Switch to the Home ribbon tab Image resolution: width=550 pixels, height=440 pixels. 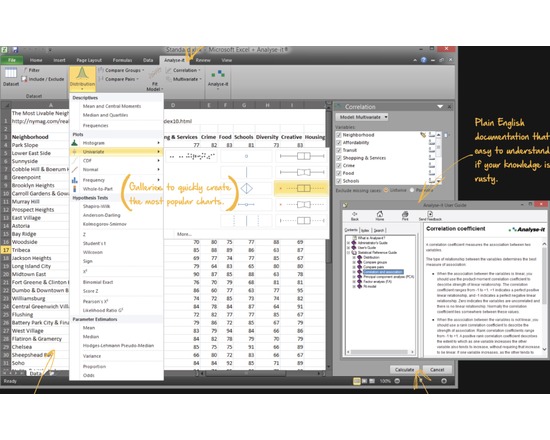point(36,60)
